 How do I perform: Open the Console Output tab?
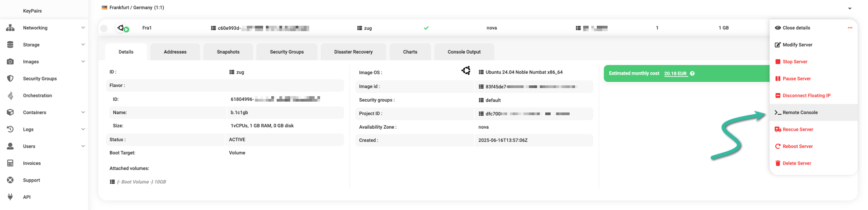click(464, 52)
